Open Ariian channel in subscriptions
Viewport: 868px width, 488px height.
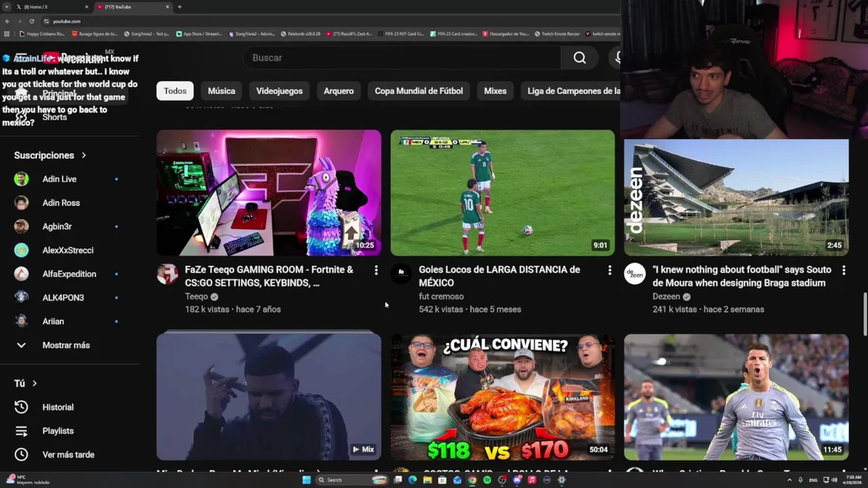tap(53, 321)
